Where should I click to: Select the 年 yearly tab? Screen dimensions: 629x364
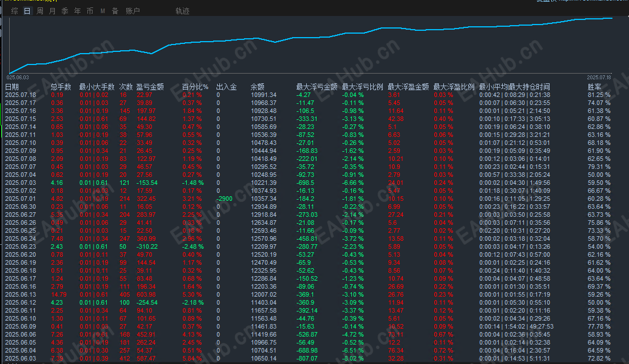click(x=78, y=11)
